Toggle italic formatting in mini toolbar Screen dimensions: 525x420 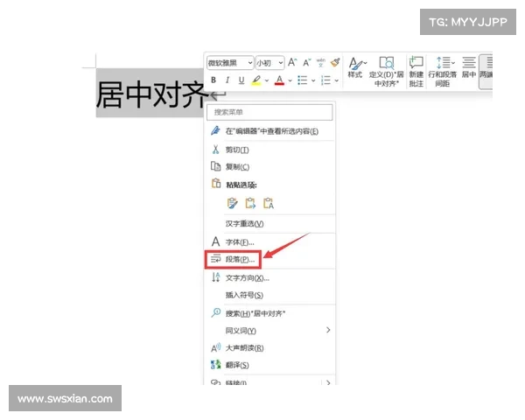pyautogui.click(x=227, y=80)
